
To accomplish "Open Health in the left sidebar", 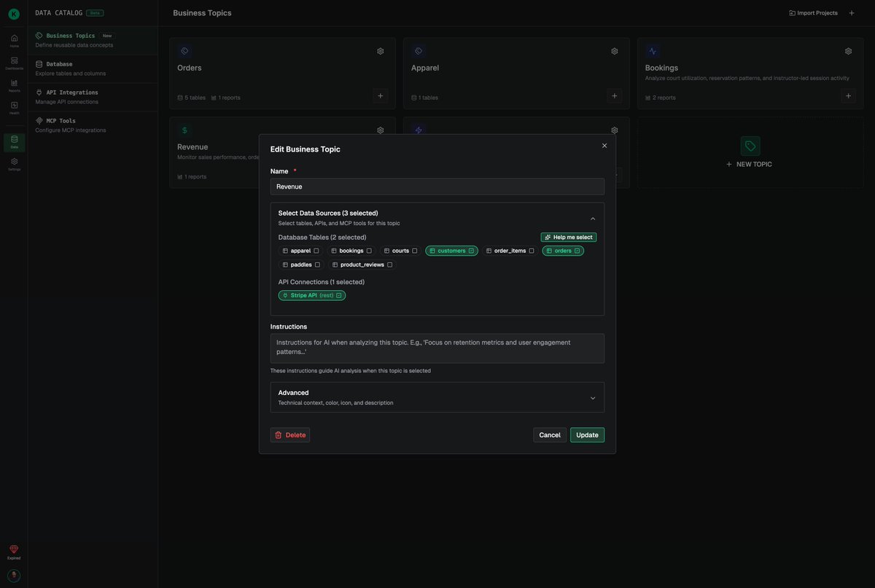I will [14, 108].
